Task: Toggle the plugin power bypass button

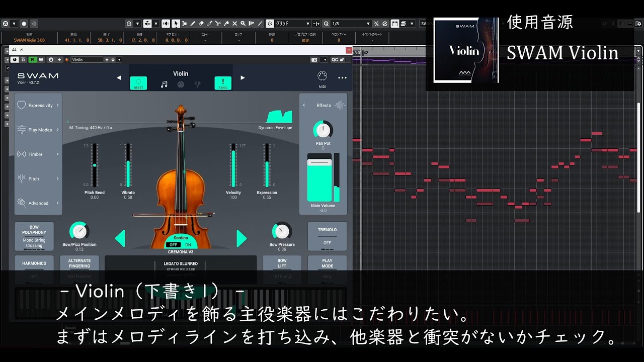Action: 15,59
